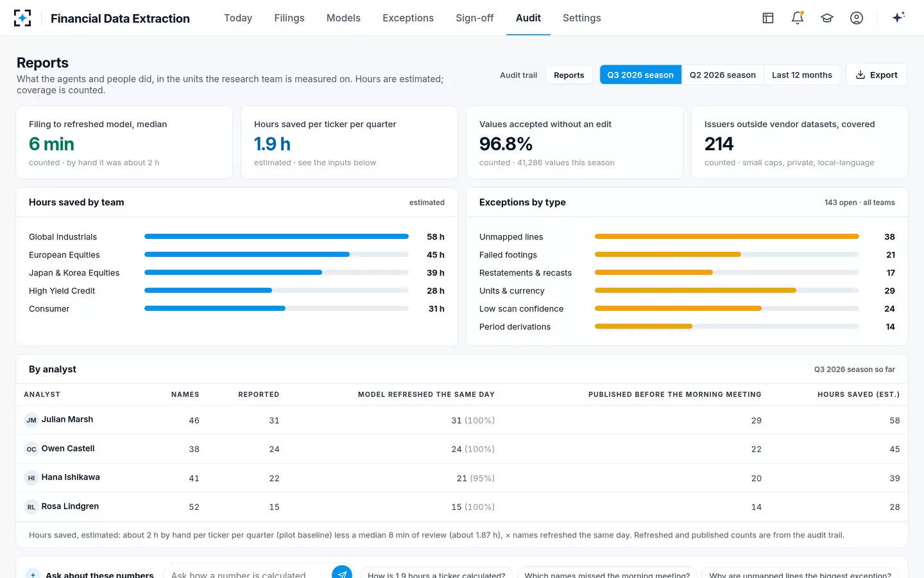Click the Financial Data Extraction logo icon
924x578 pixels.
coord(22,18)
